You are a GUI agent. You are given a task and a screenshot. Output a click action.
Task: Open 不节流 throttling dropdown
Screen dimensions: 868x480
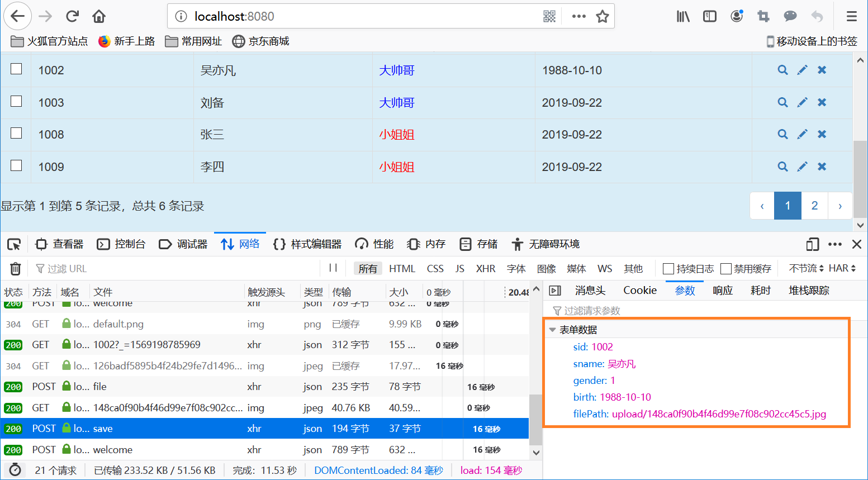coord(806,268)
